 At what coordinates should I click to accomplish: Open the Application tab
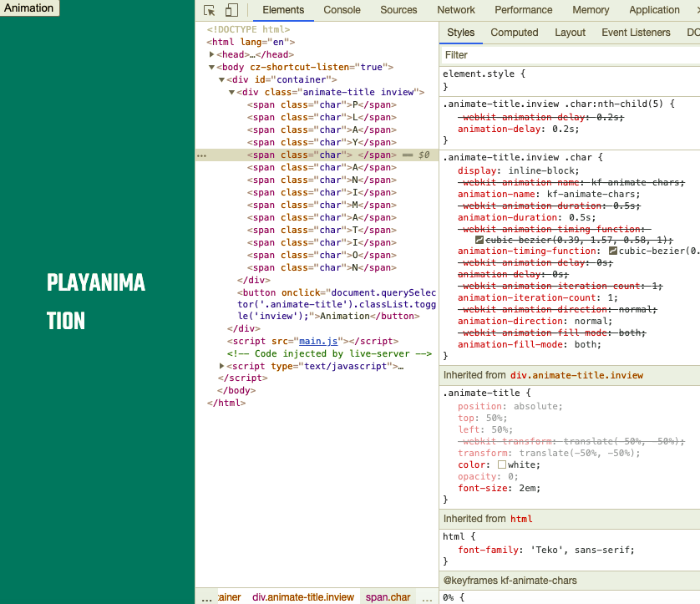[654, 10]
